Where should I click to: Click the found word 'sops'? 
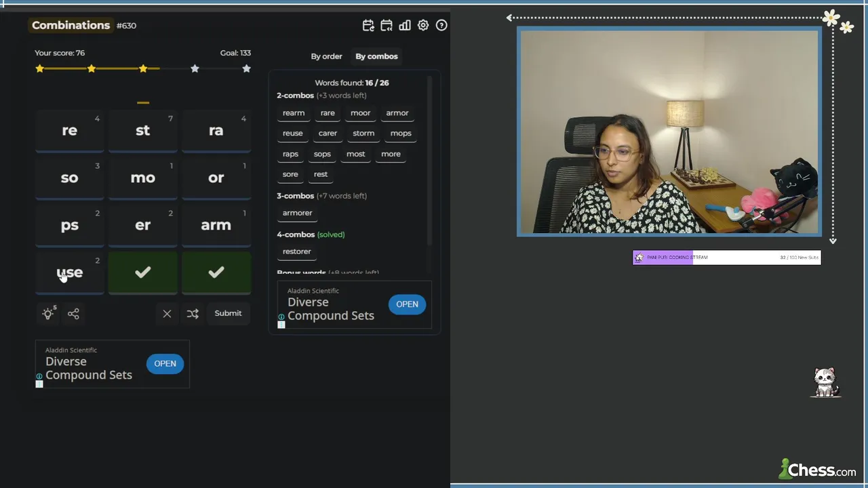pos(322,154)
